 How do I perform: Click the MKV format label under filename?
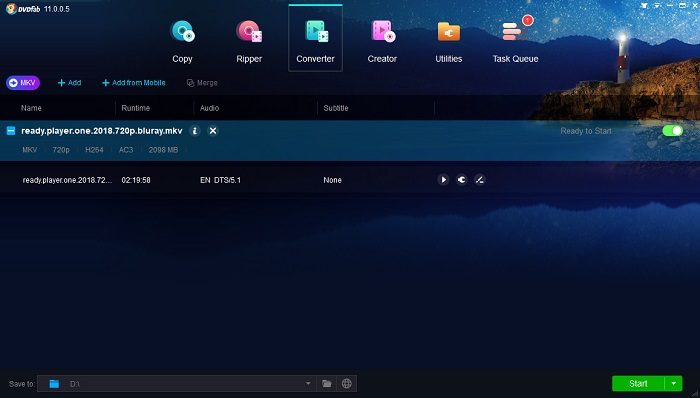click(30, 150)
